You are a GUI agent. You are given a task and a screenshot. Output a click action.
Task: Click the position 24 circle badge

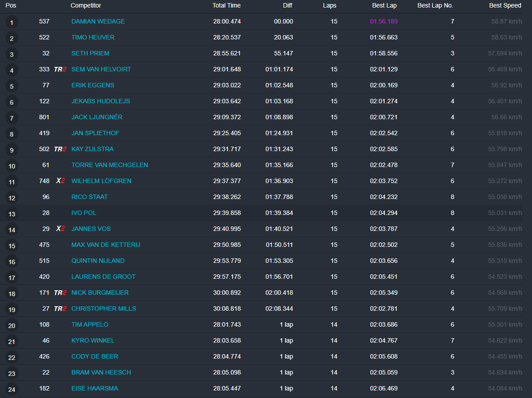(x=12, y=389)
